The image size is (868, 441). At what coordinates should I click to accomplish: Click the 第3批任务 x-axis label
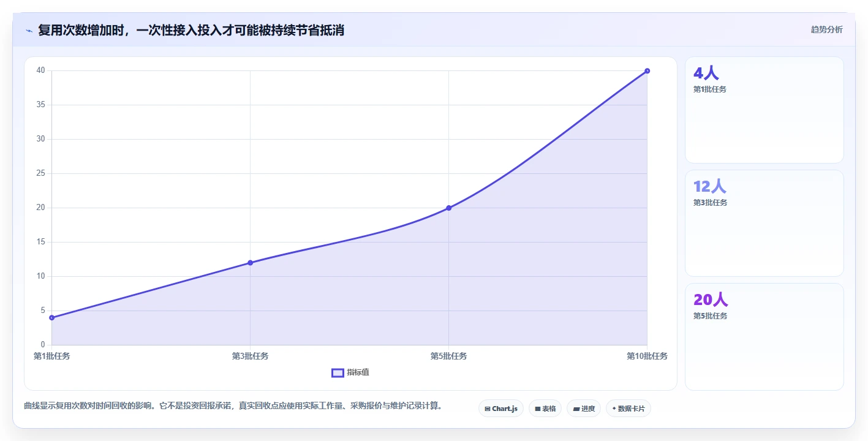[250, 356]
